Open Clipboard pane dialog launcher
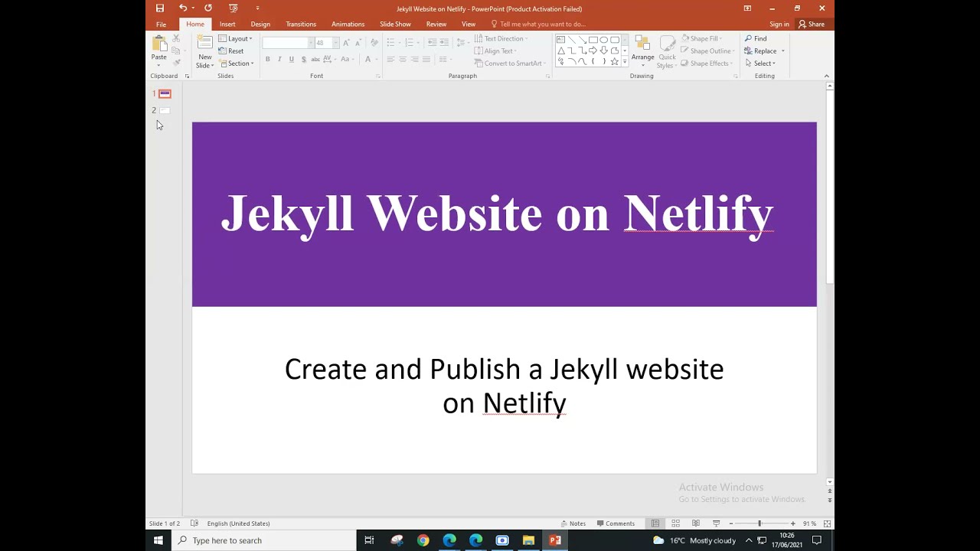The width and height of the screenshot is (980, 551). click(187, 77)
